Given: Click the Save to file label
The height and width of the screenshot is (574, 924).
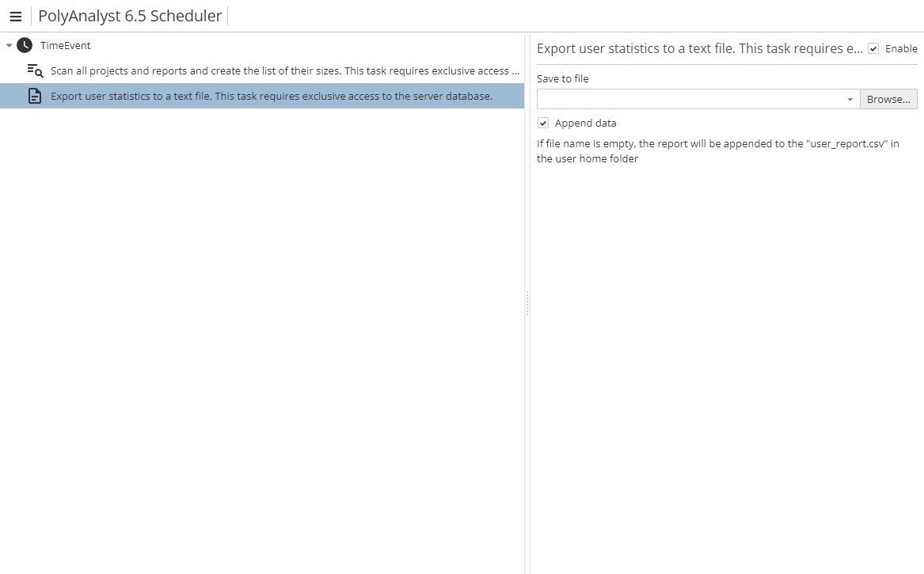Looking at the screenshot, I should tap(562, 79).
